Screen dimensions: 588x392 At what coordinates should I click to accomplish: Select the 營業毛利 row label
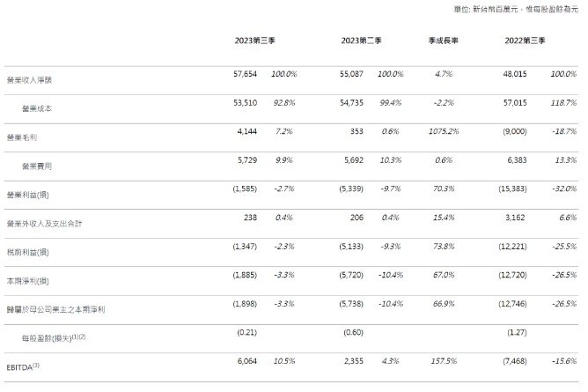[21, 137]
